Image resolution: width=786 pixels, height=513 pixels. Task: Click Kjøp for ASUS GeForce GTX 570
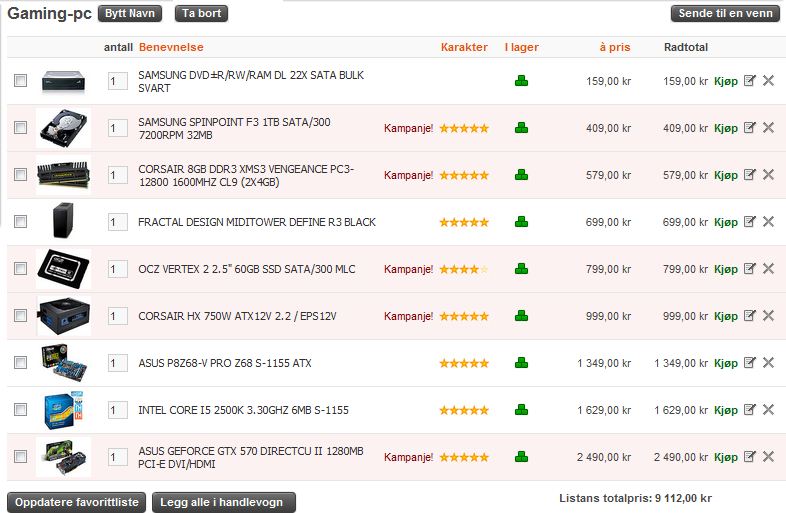[x=726, y=458]
